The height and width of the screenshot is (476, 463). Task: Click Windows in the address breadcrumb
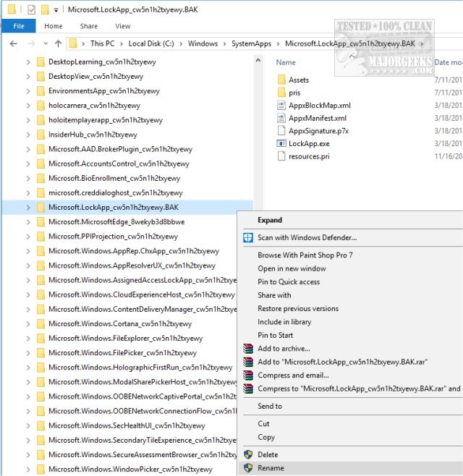click(x=203, y=43)
